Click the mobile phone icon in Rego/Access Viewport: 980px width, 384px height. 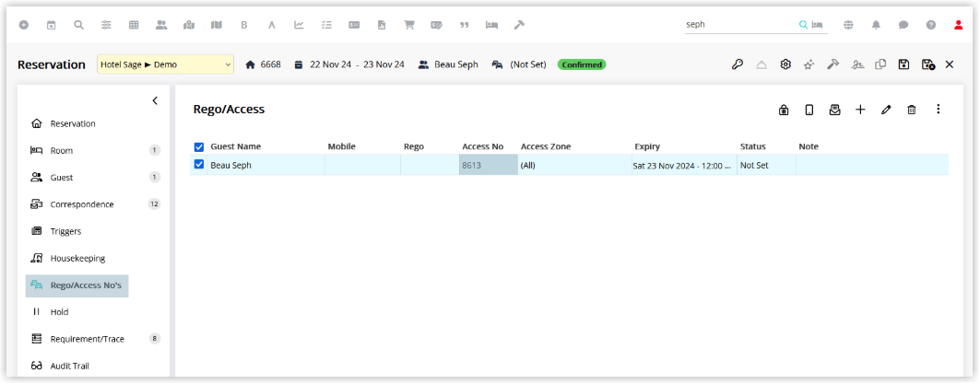pyautogui.click(x=809, y=110)
